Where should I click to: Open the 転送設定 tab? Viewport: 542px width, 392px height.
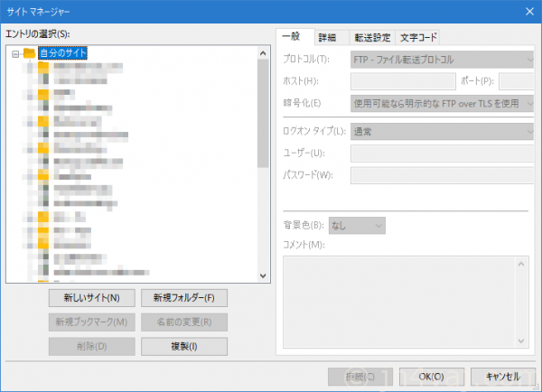click(372, 37)
